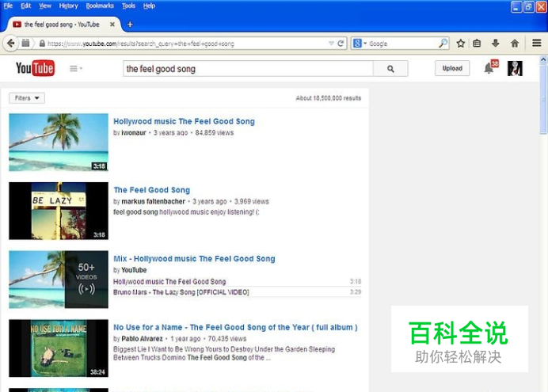The height and width of the screenshot is (392, 548).
Task: Open the Google search engine selector
Action: tap(360, 44)
